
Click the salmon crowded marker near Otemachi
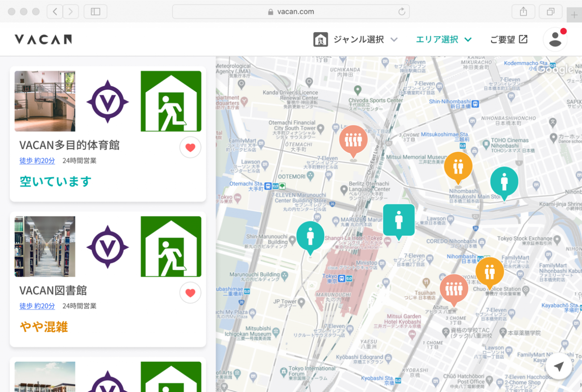353,139
